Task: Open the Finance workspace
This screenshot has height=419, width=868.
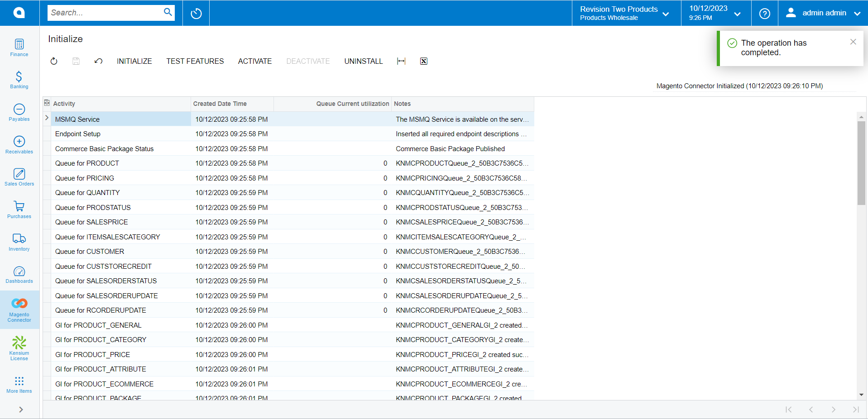Action: click(x=19, y=47)
